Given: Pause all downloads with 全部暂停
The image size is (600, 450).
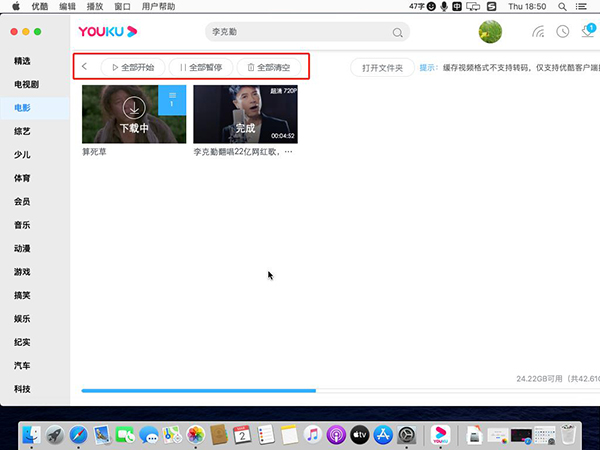Looking at the screenshot, I should (200, 67).
